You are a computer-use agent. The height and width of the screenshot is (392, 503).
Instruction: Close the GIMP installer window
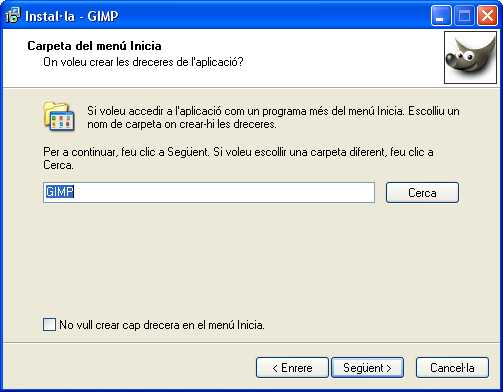pos(487,15)
